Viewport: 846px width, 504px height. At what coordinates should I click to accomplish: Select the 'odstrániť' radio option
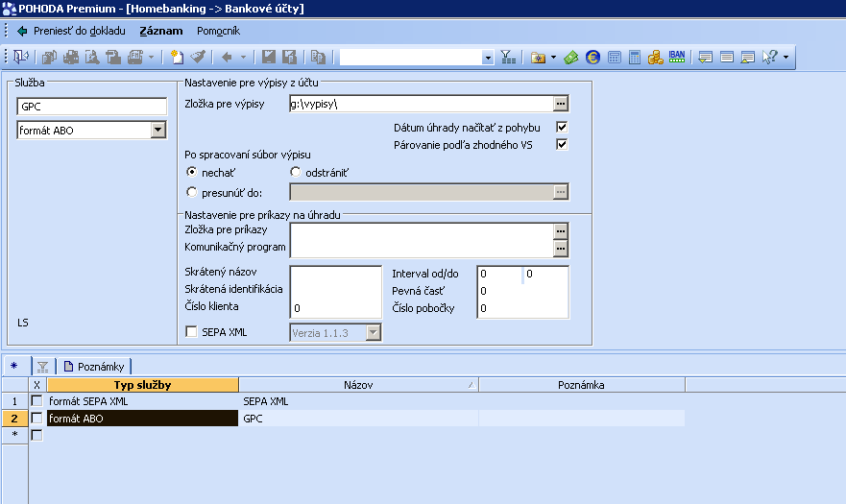(x=296, y=172)
